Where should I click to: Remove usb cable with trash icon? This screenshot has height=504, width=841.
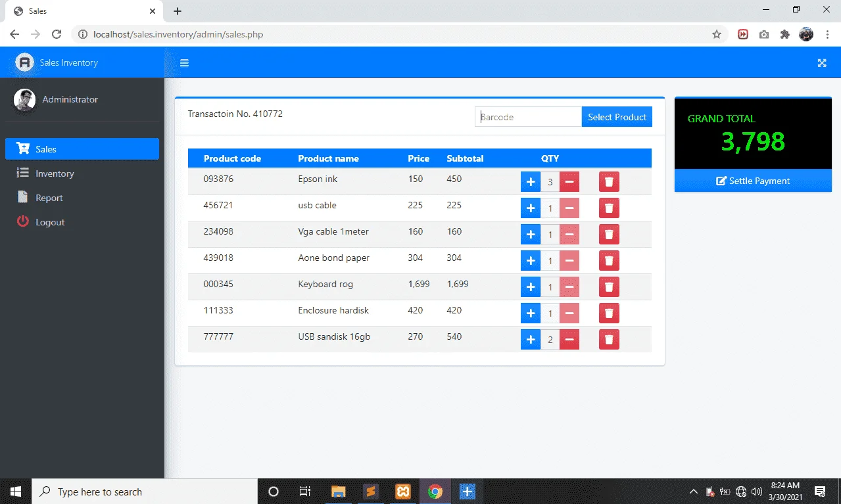pyautogui.click(x=609, y=208)
